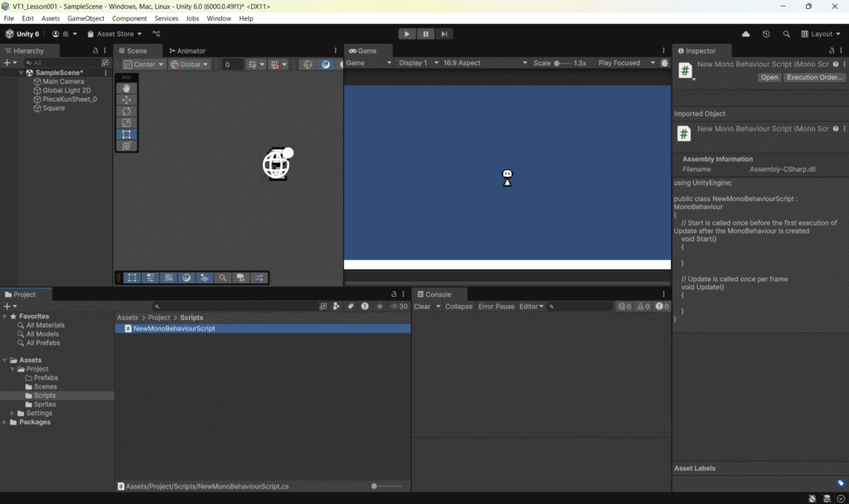Open the Play Focused dropdown
Viewport: 849px width, 504px height.
627,63
